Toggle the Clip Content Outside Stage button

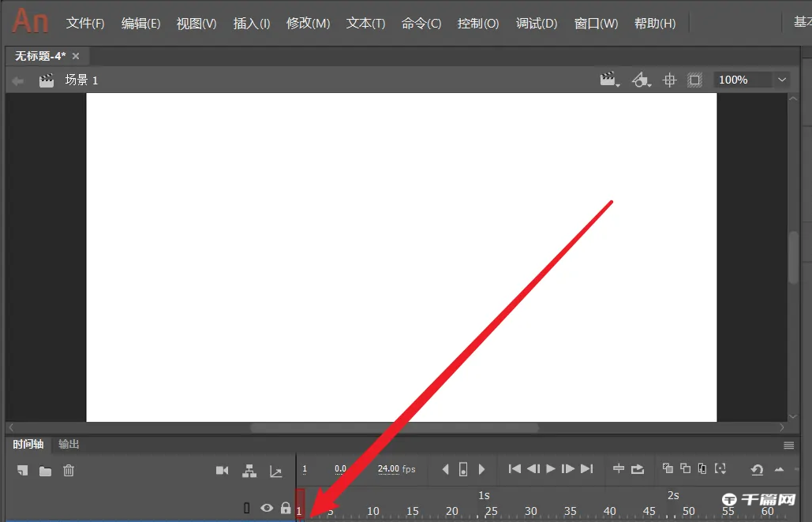694,80
